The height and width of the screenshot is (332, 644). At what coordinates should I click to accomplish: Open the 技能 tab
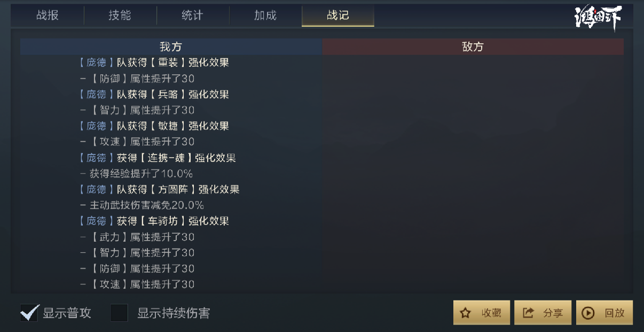click(120, 16)
